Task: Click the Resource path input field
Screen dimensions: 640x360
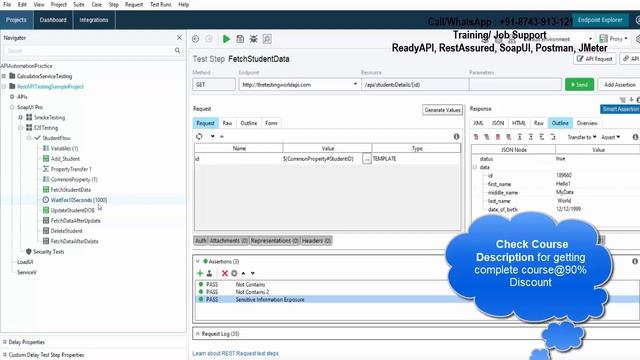Action: pos(415,84)
